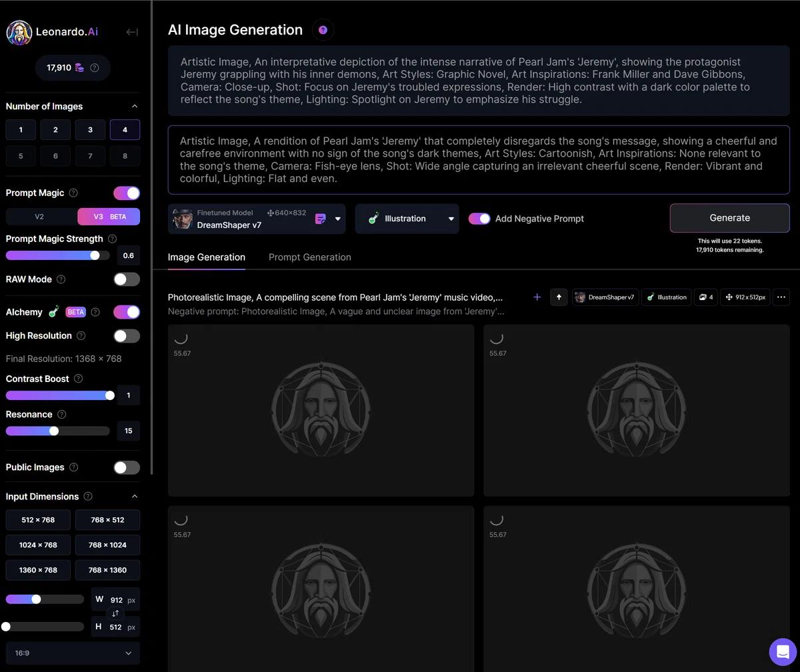Image resolution: width=800 pixels, height=672 pixels.
Task: Enable RAW Mode toggle
Action: pos(127,279)
